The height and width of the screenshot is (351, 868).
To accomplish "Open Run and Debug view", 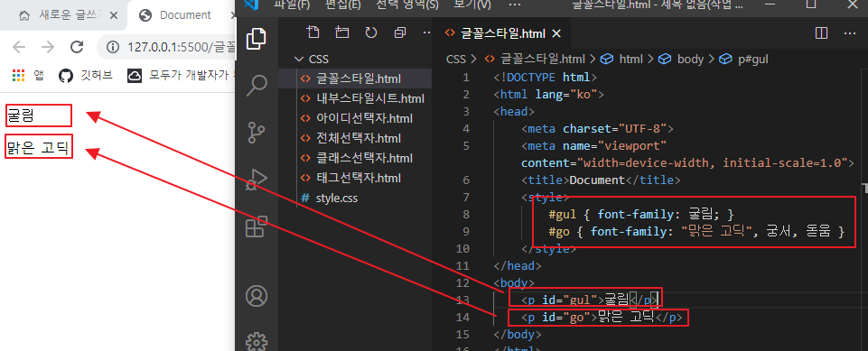I will pos(257,180).
